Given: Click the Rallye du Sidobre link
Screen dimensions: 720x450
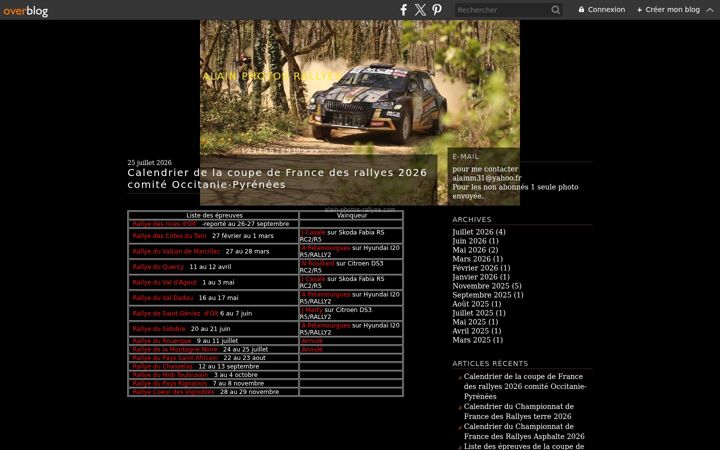Looking at the screenshot, I should tap(159, 329).
